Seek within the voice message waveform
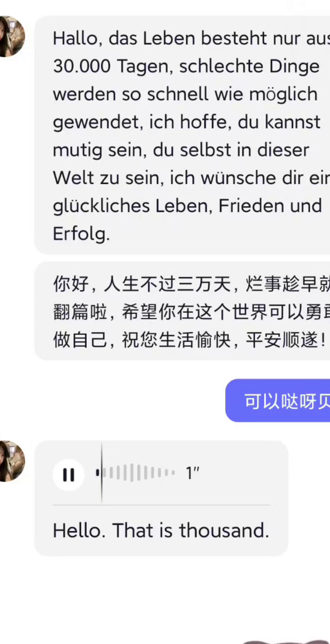 click(x=136, y=473)
